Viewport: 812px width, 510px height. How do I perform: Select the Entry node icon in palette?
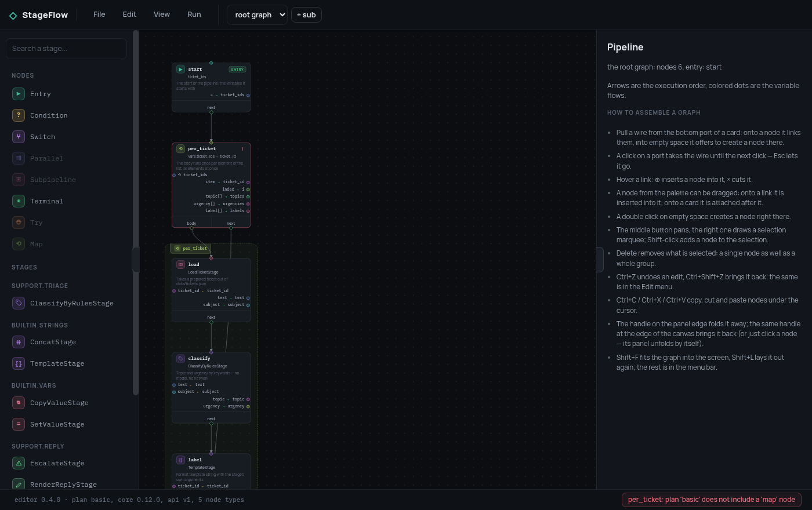[x=19, y=94]
